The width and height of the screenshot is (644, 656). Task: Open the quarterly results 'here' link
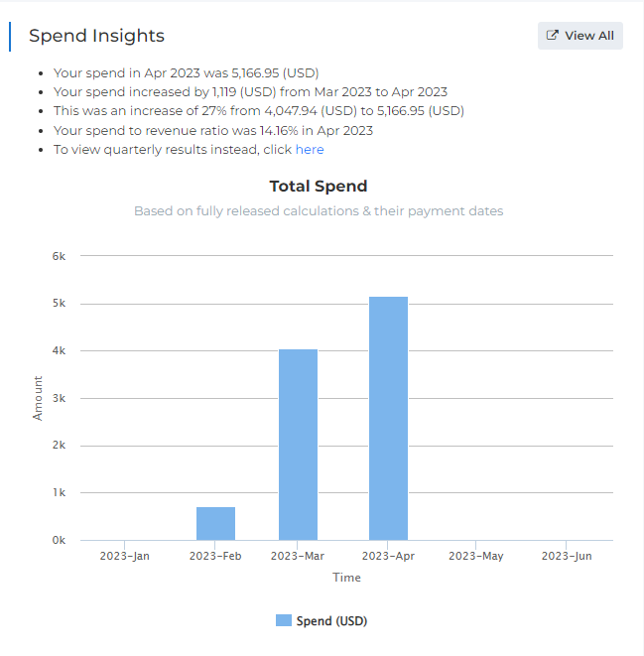click(310, 150)
